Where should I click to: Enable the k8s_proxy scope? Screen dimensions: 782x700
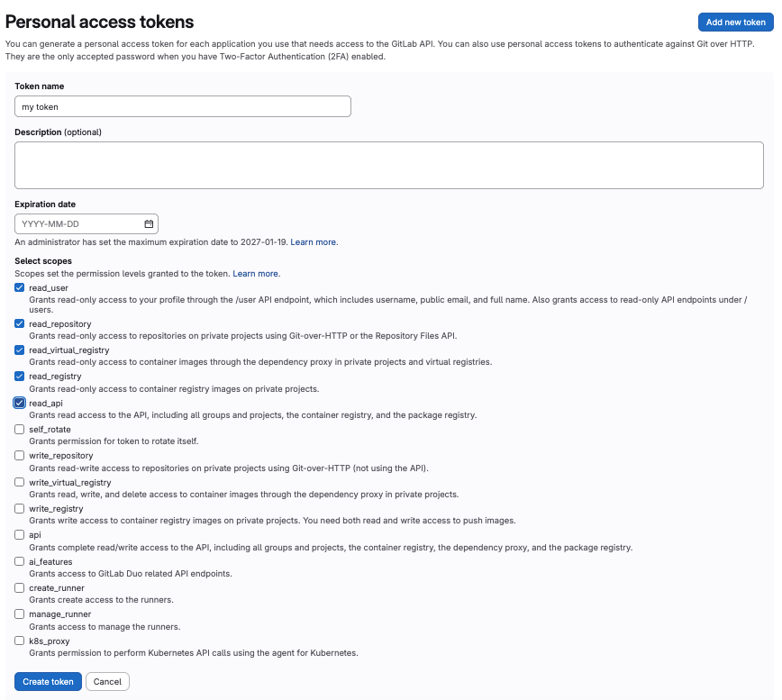click(x=20, y=641)
